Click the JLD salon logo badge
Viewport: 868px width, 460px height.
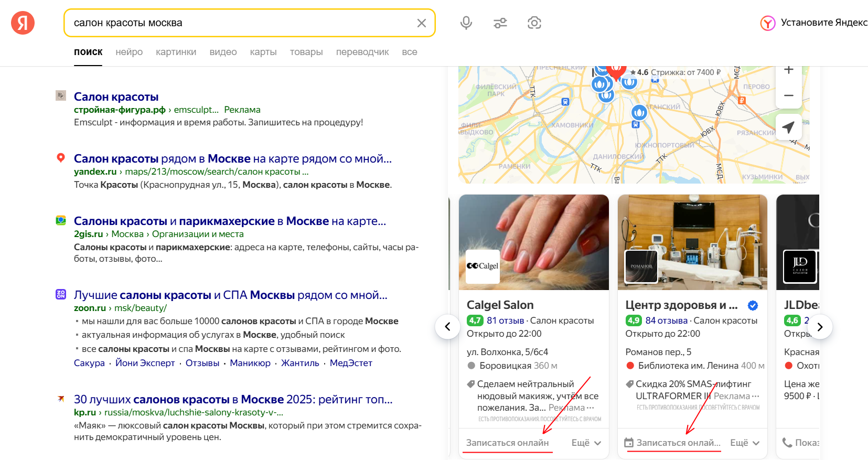[800, 266]
